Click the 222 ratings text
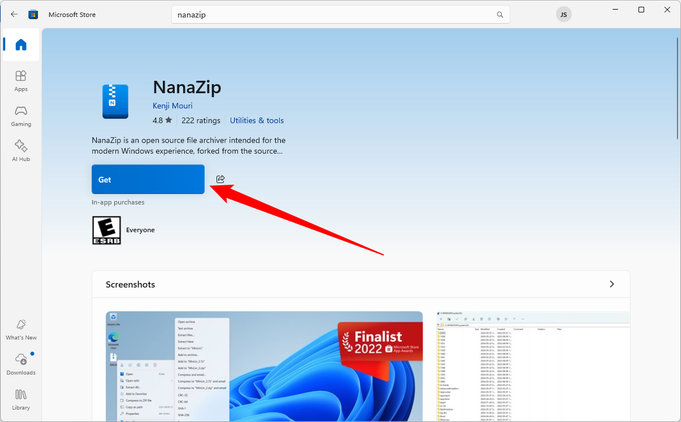The width and height of the screenshot is (681, 422). pos(201,120)
